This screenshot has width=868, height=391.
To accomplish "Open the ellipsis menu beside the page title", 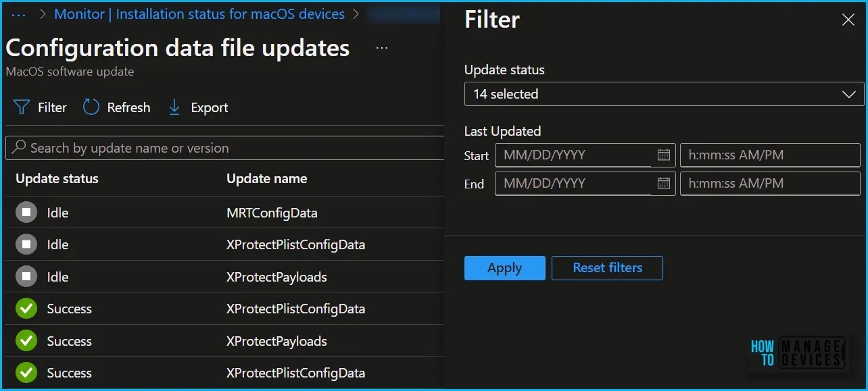I will (x=382, y=48).
